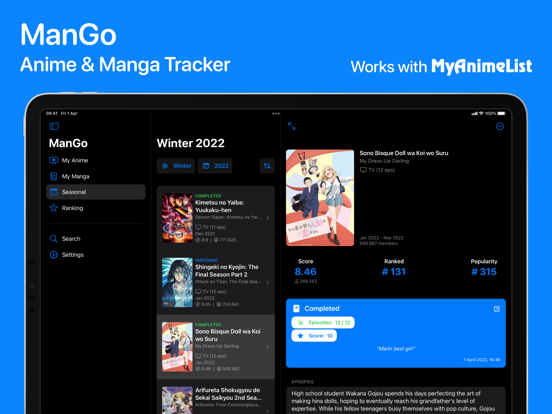Select the Seasonal sidebar item
The image size is (552, 414).
96,192
